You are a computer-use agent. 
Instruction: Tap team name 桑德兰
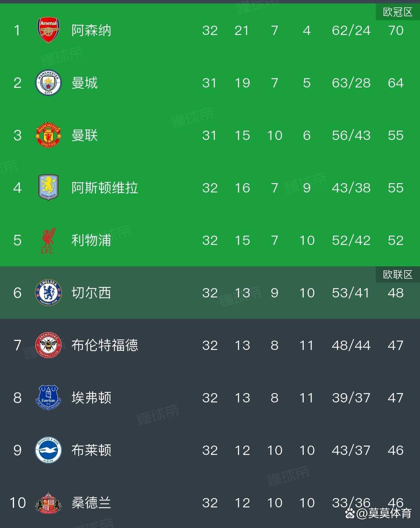tap(91, 503)
